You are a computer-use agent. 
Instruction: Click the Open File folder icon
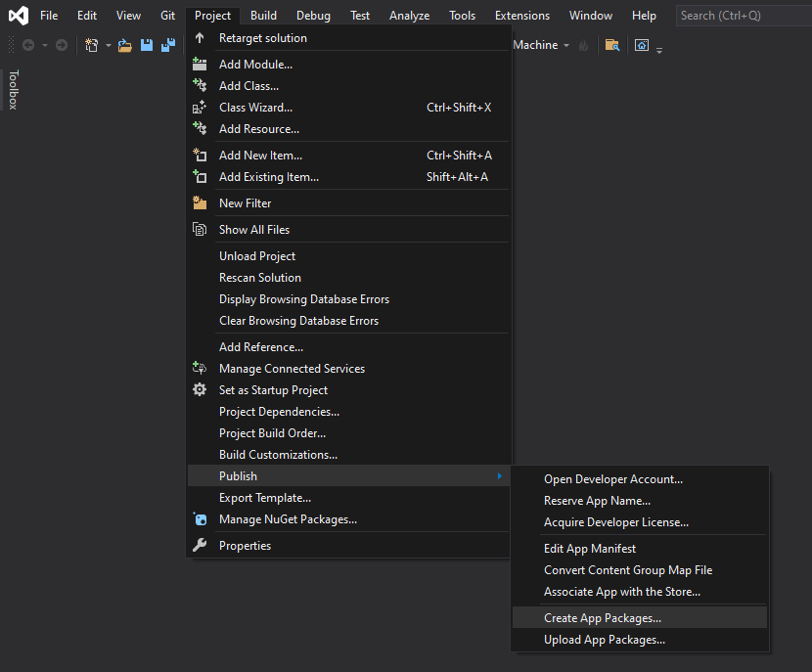tap(125, 45)
